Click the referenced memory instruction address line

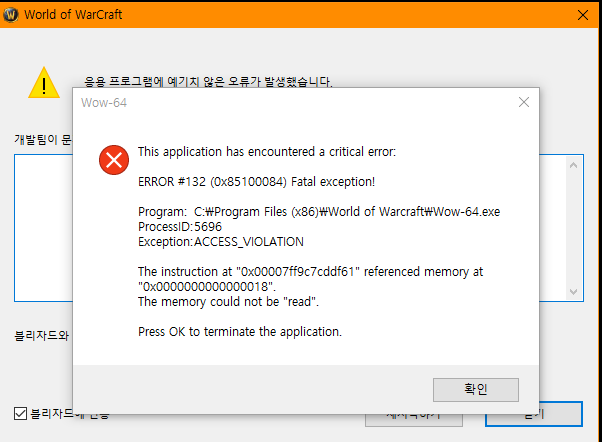[310, 271]
